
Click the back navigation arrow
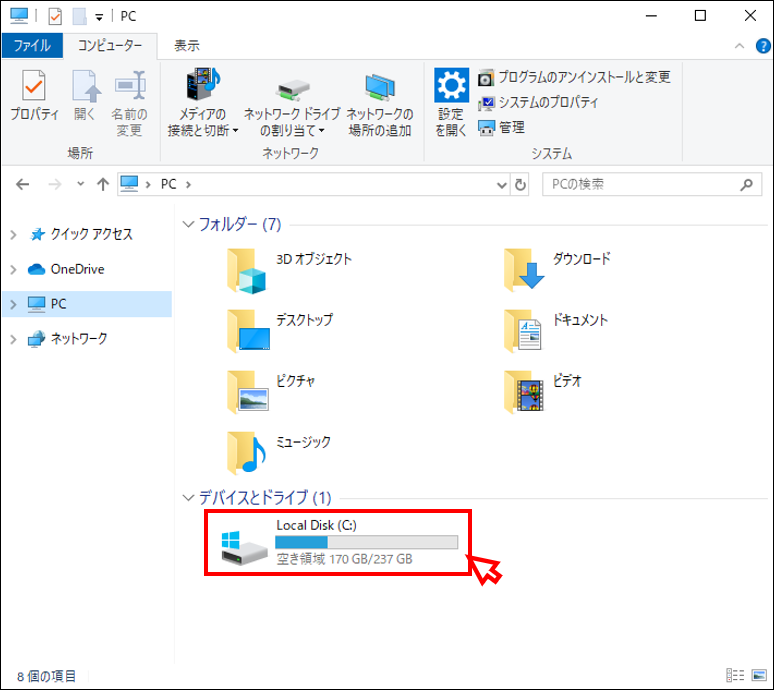pos(23,185)
